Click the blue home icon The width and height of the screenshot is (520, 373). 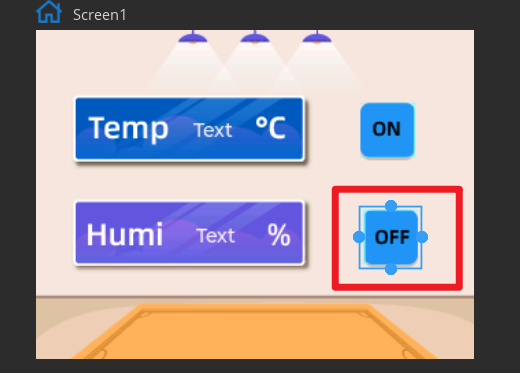(x=49, y=12)
